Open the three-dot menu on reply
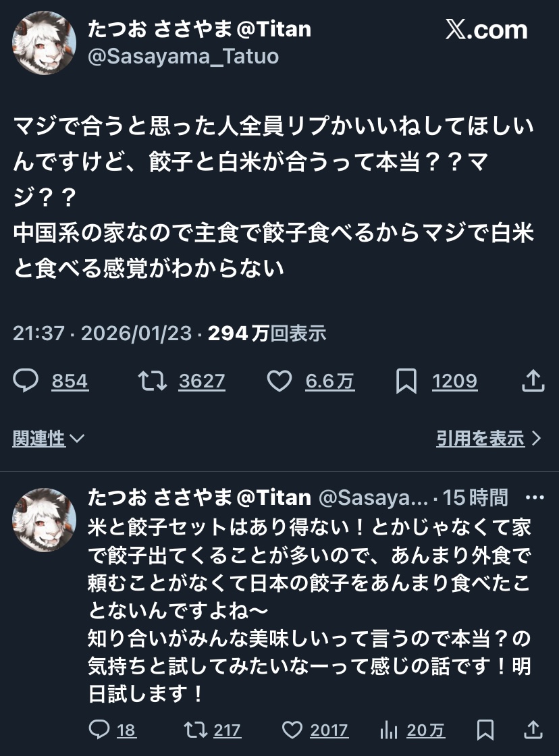Viewport: 559px width, 756px height. [x=534, y=498]
